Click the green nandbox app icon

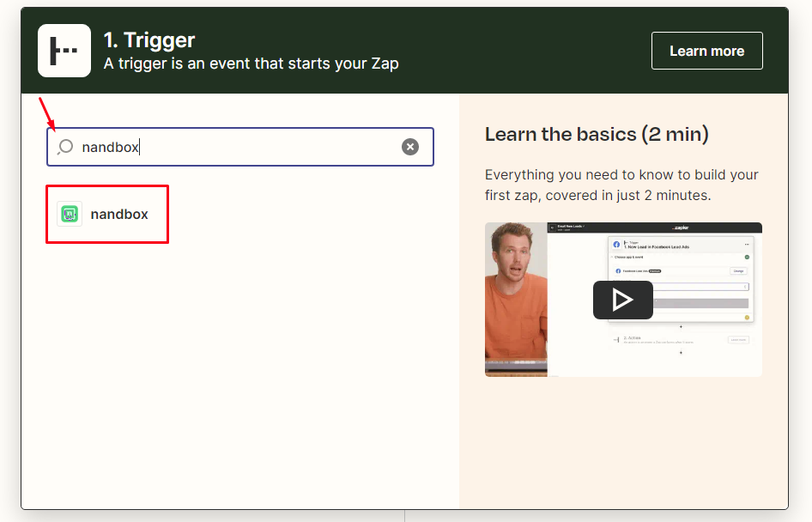[x=70, y=214]
